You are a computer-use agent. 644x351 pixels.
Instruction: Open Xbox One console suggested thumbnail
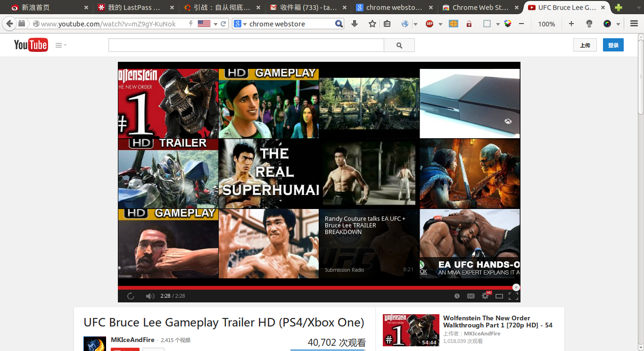coord(470,103)
